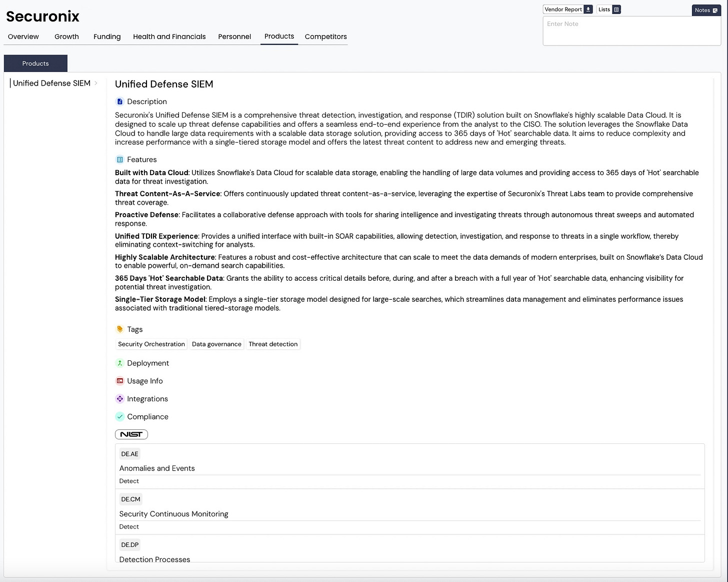Click 'Detect' under Security Continuous Monitoring
Image resolution: width=728 pixels, height=582 pixels.
coord(129,526)
